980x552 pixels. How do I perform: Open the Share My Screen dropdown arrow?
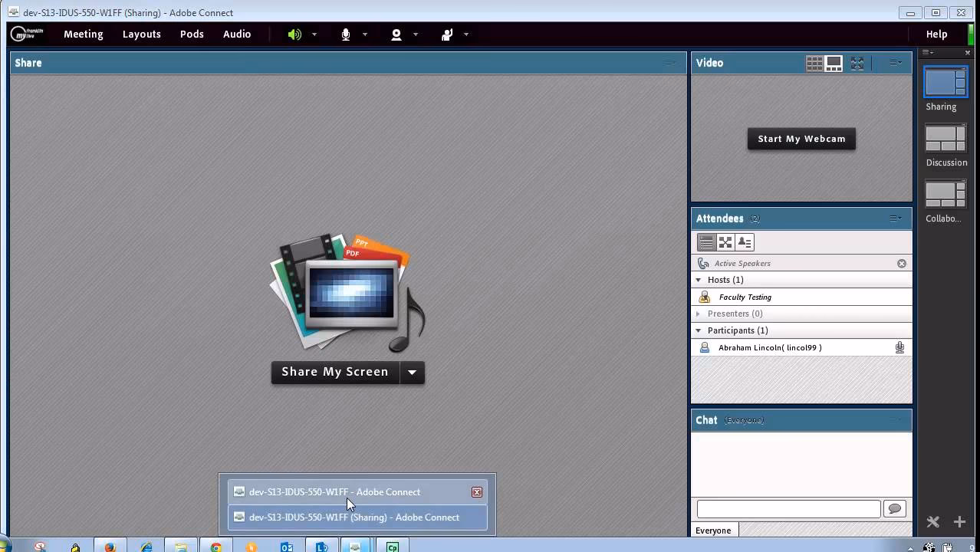(412, 373)
